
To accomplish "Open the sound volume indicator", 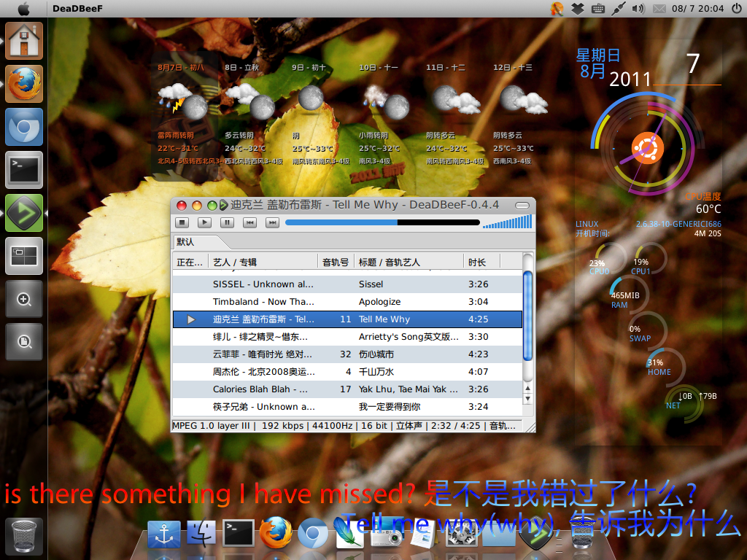I will [x=638, y=9].
